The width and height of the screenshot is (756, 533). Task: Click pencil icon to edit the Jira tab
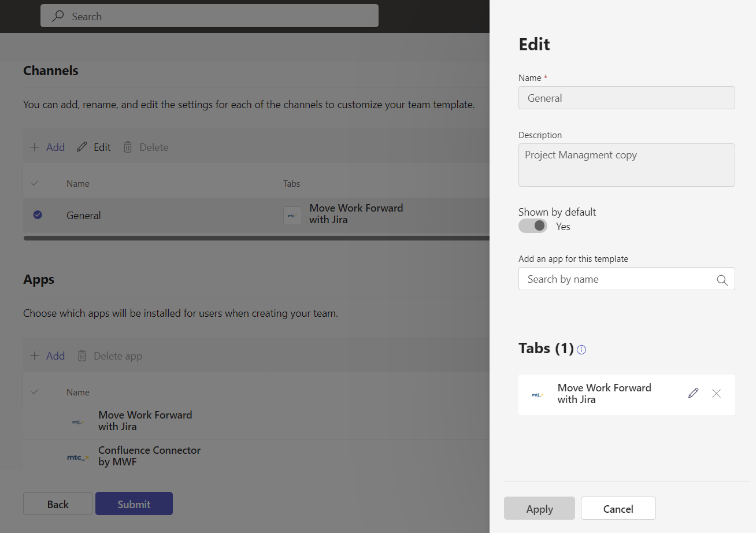(693, 393)
